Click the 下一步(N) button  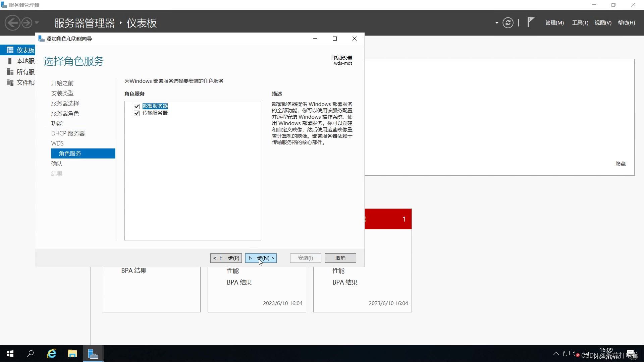[x=261, y=258]
